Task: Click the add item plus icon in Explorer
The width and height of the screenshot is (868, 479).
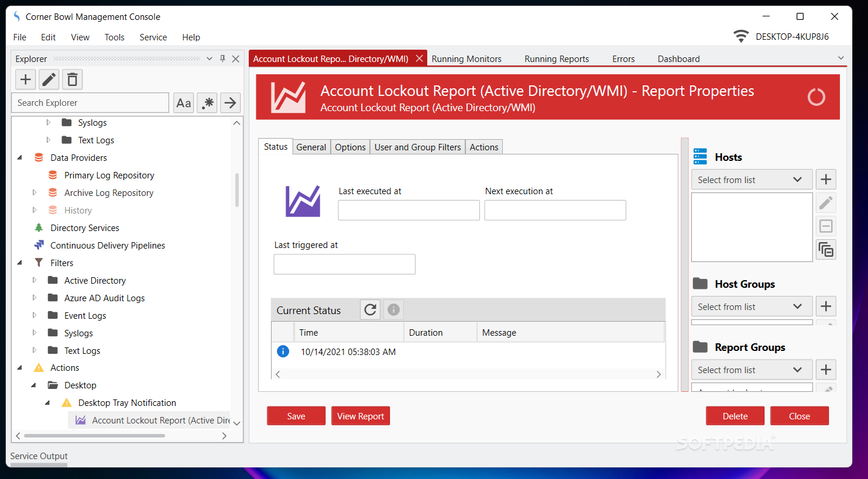Action: pos(26,80)
